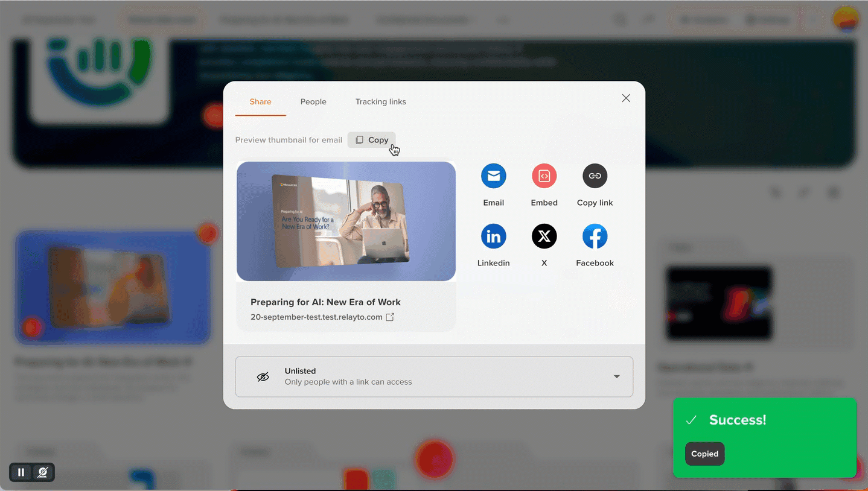The height and width of the screenshot is (491, 868).
Task: Share on X via its icon
Action: (x=544, y=236)
